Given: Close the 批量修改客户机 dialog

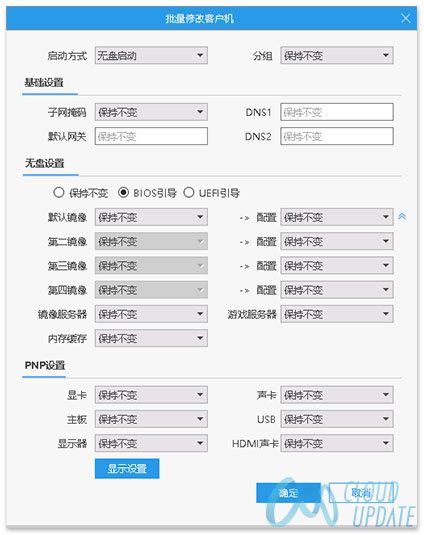Looking at the screenshot, I should [x=405, y=18].
